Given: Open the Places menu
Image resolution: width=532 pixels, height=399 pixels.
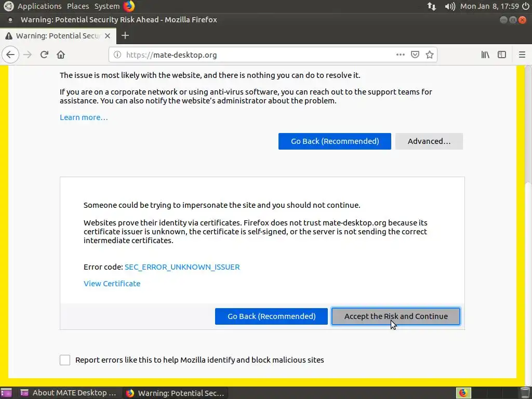Looking at the screenshot, I should tap(78, 6).
